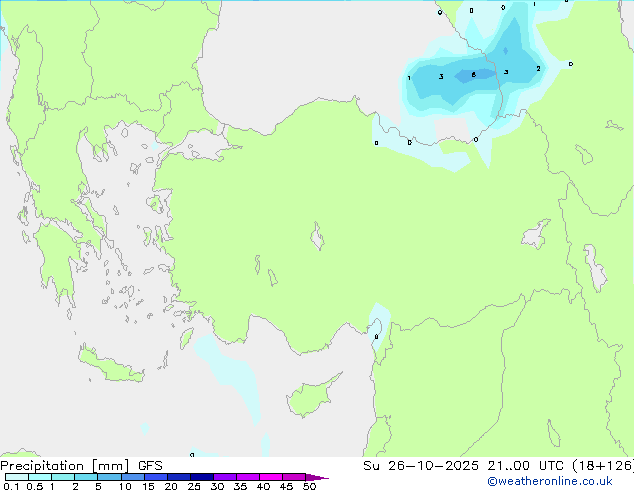Click the legend tick label "25"
The width and height of the screenshot is (634, 490).
pos(194,486)
